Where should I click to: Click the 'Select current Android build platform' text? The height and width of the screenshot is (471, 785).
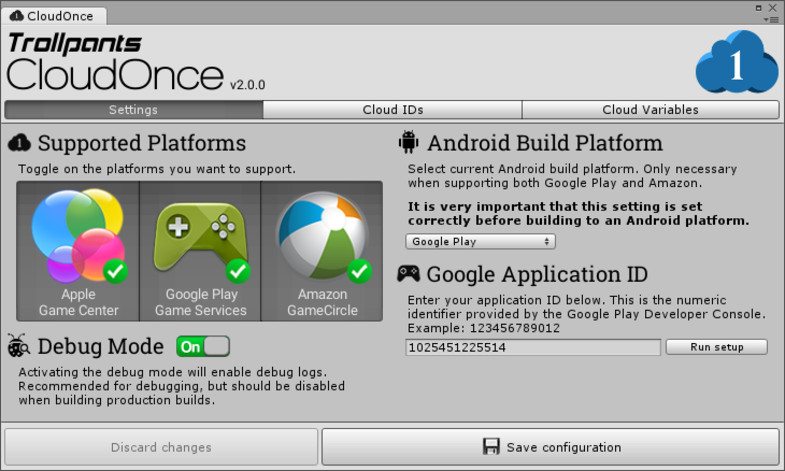click(x=572, y=176)
